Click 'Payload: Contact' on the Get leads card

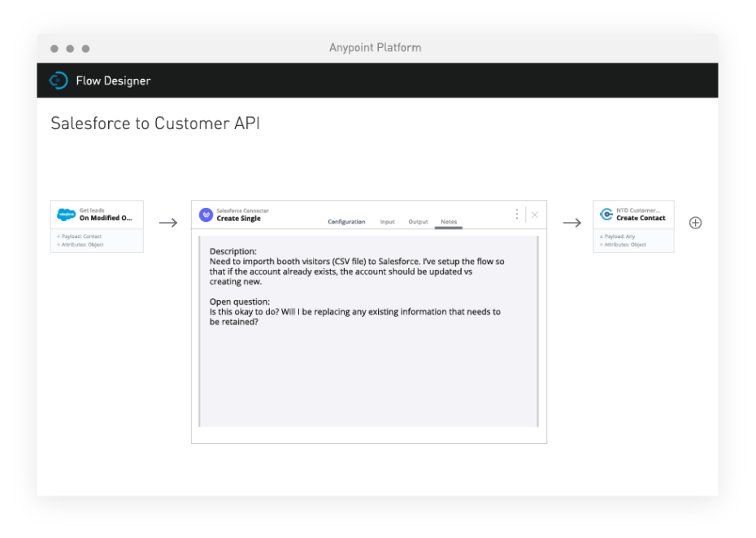[x=81, y=236]
